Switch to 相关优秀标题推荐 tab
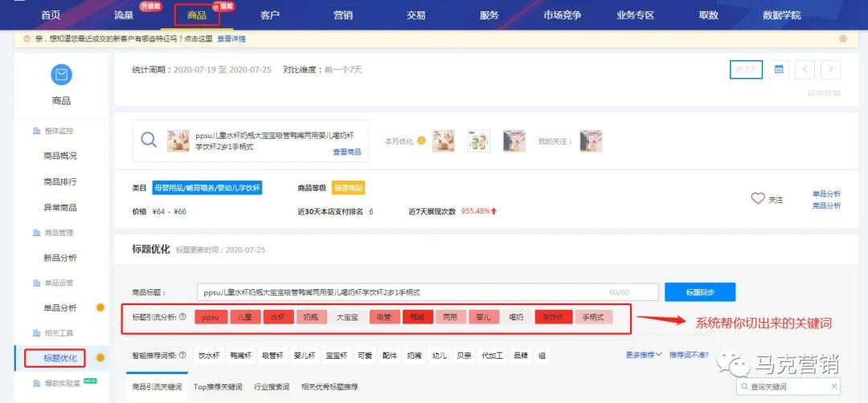 tap(330, 387)
